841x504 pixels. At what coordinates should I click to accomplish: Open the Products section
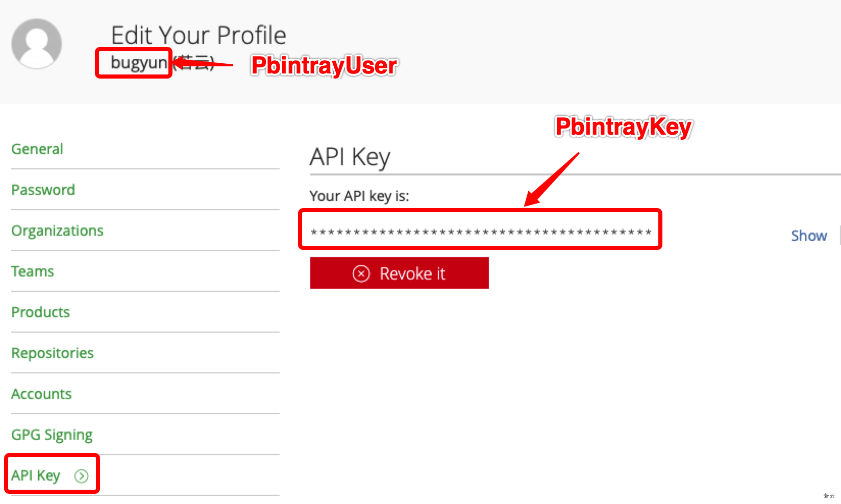(41, 312)
